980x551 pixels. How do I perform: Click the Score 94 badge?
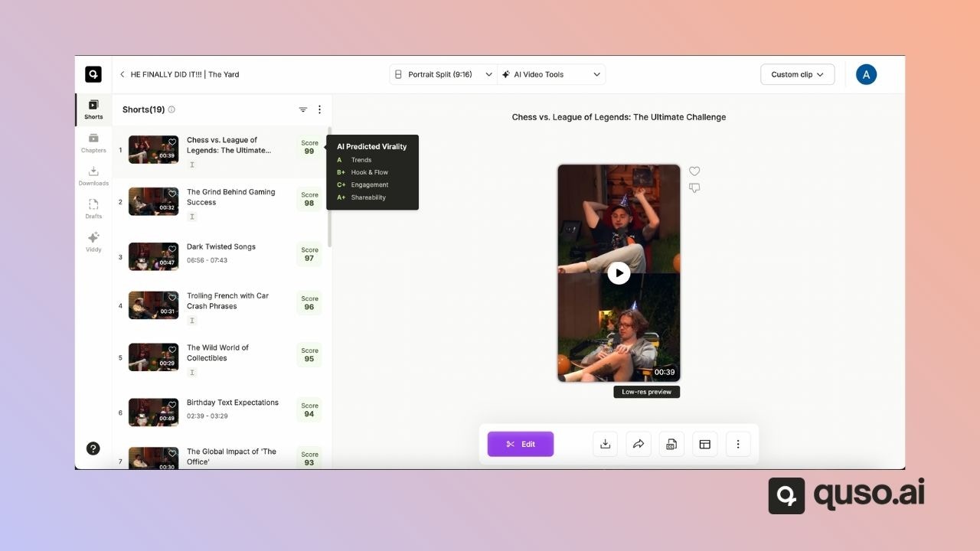(309, 410)
